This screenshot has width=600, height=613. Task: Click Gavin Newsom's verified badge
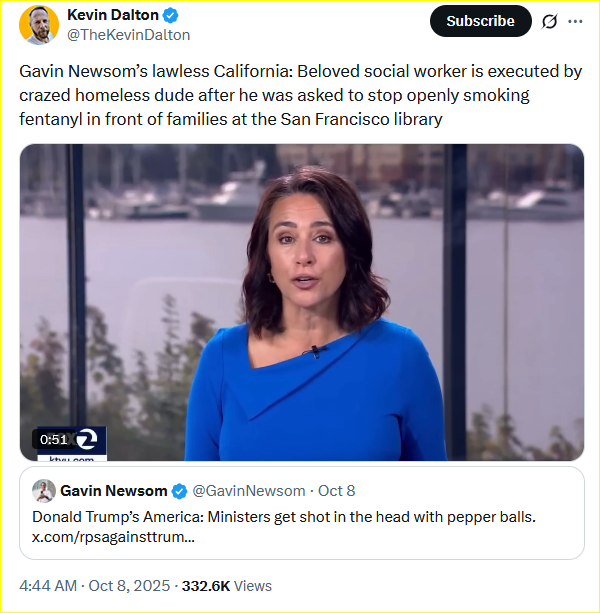click(x=179, y=491)
